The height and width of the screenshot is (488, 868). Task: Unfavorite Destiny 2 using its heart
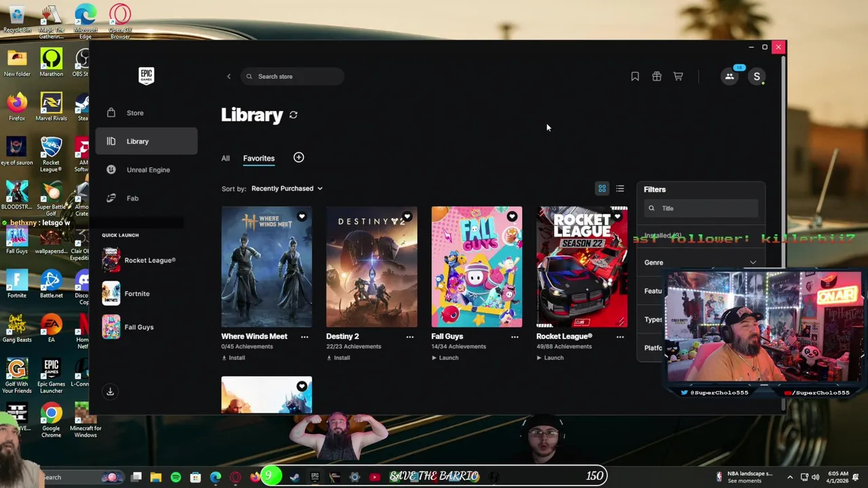click(407, 217)
